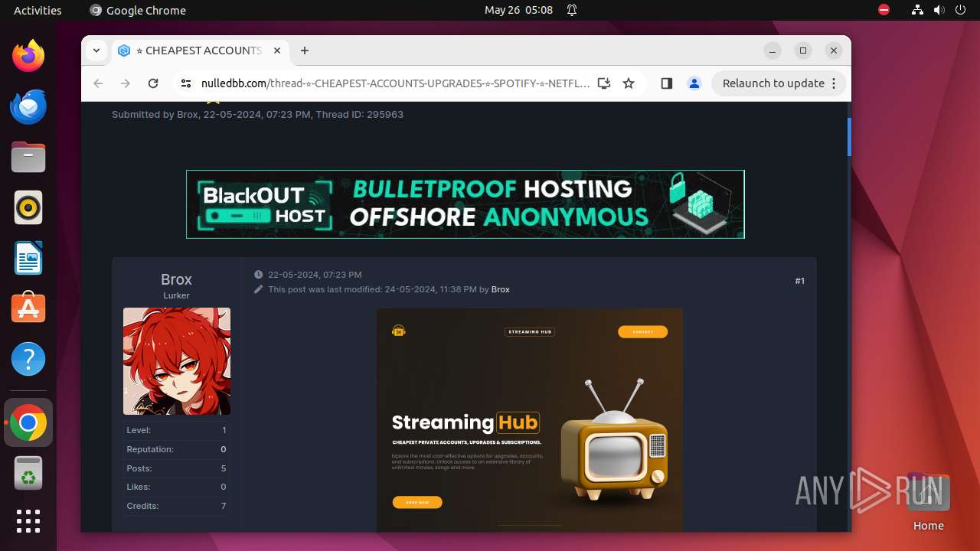Open power menu icon in top bar
Viewport: 980px width, 551px height.
click(x=960, y=10)
